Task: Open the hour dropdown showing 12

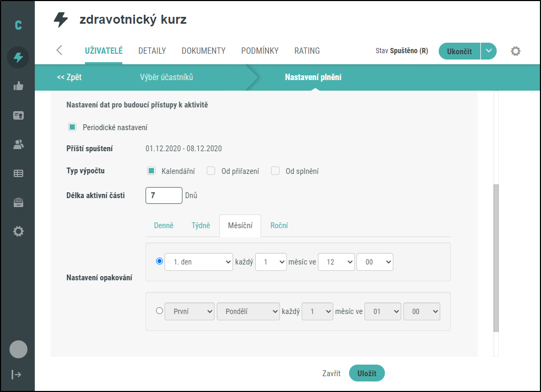Action: pos(336,262)
